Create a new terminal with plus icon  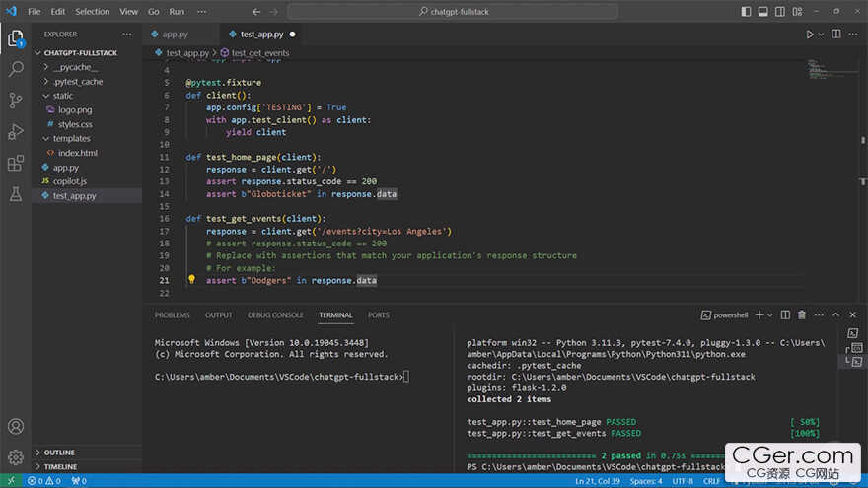[759, 314]
